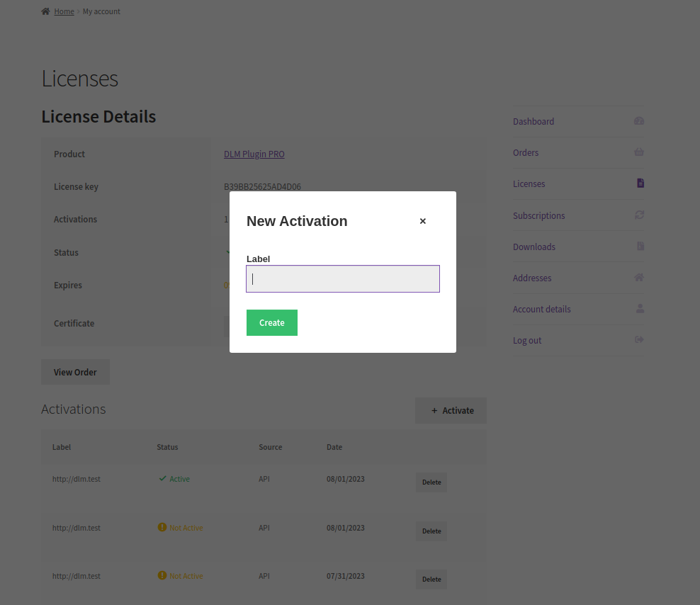Go to Subscriptions in account menu

(x=539, y=215)
